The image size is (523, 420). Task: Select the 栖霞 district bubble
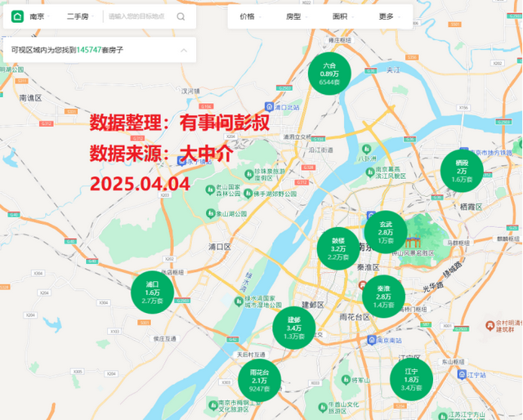click(x=462, y=171)
